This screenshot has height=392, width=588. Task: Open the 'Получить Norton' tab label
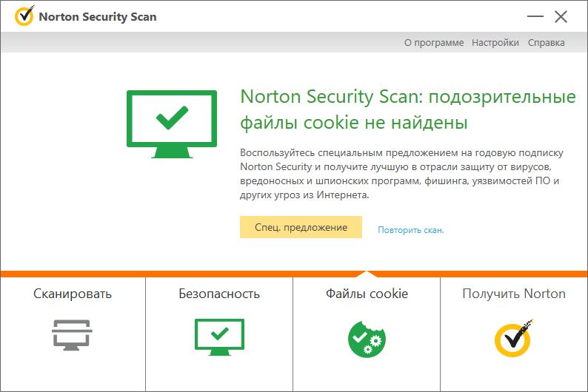[514, 294]
